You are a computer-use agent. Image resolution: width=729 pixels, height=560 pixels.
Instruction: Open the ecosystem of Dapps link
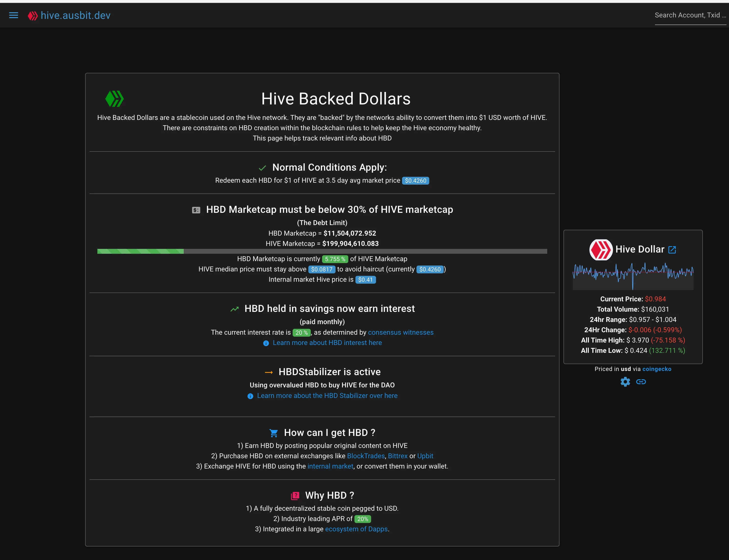pos(356,529)
